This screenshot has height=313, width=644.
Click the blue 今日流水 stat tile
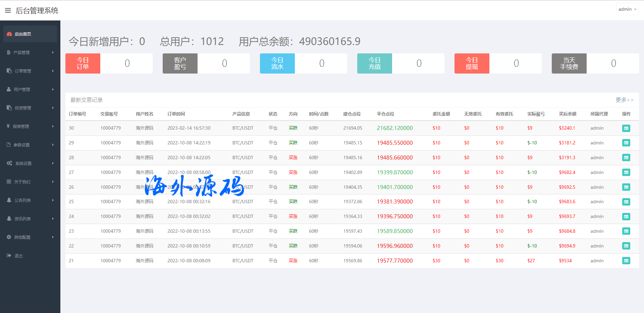tap(277, 63)
